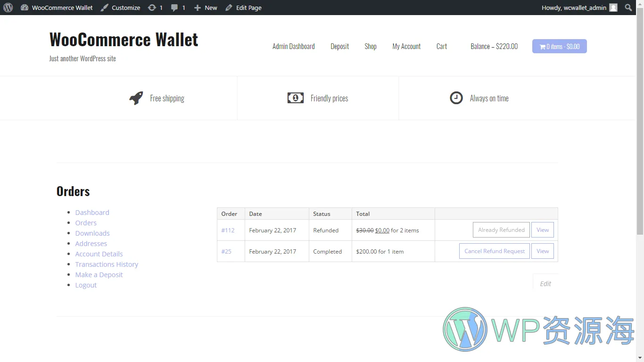Screen dimensions: 644x362
Task: Click the Customize paintbrush icon
Action: click(x=105, y=8)
